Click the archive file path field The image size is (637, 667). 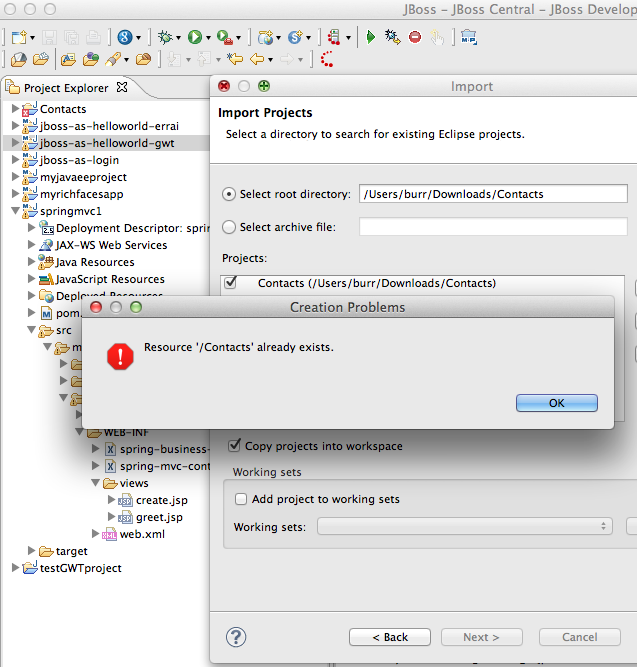click(493, 226)
